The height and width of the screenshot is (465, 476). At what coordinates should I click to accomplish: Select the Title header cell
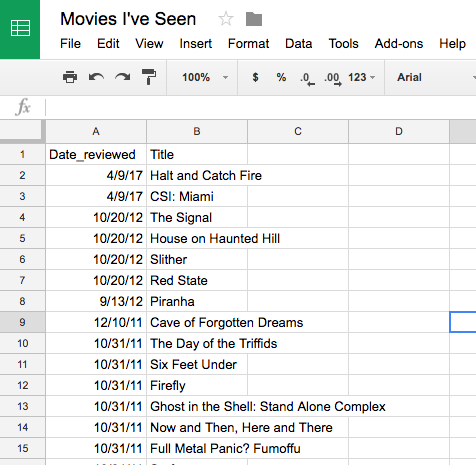(x=197, y=154)
